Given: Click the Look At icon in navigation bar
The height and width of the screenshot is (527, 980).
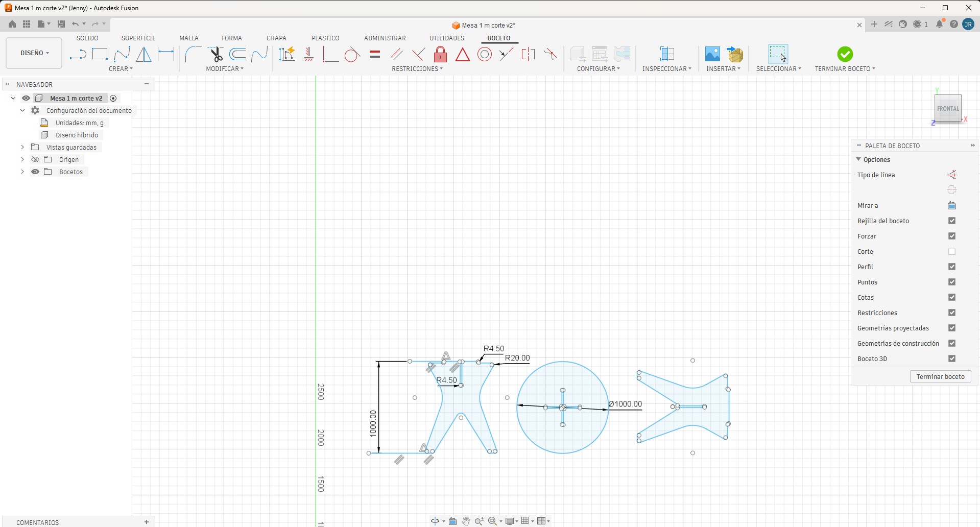Looking at the screenshot, I should (452, 521).
